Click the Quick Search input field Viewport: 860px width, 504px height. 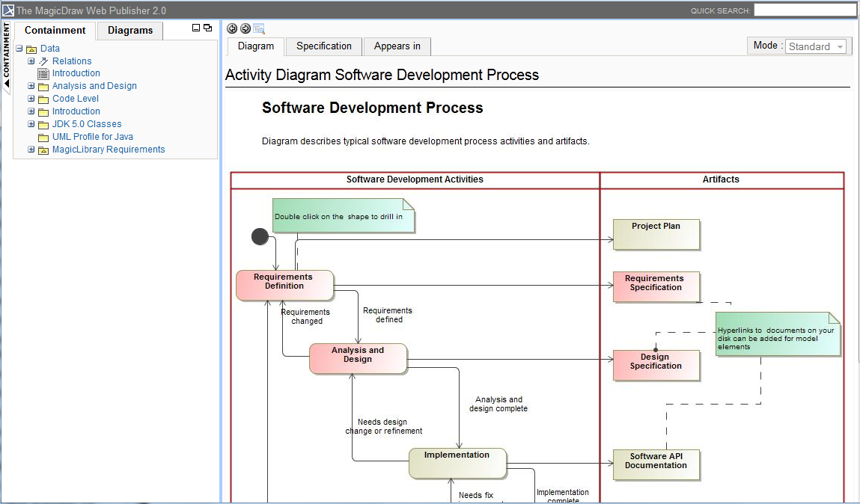pos(804,10)
